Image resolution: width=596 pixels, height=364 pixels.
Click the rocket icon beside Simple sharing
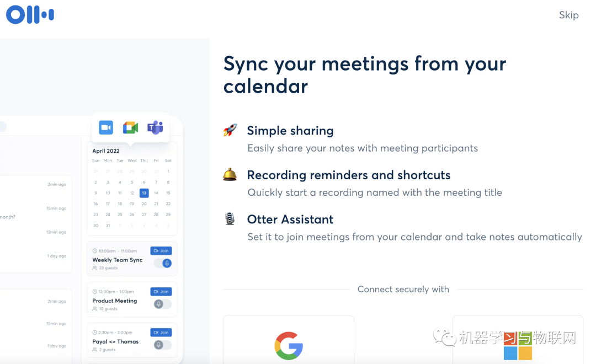[x=230, y=130]
